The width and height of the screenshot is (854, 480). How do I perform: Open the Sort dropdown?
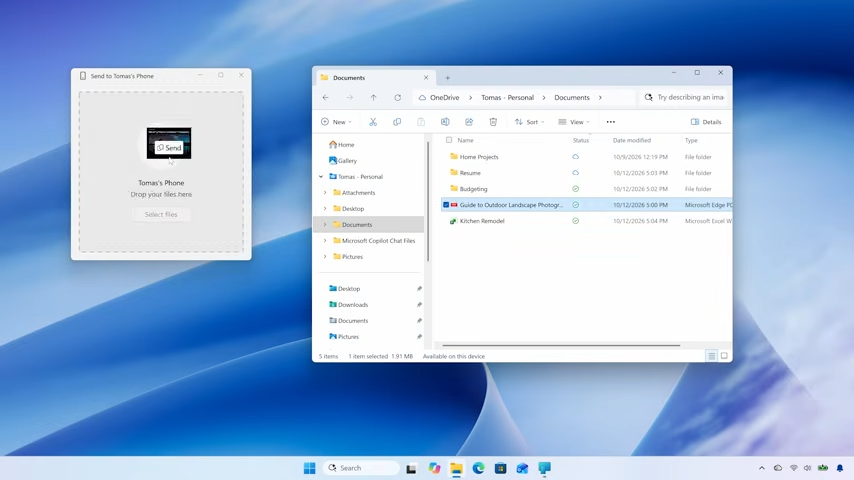click(x=529, y=122)
